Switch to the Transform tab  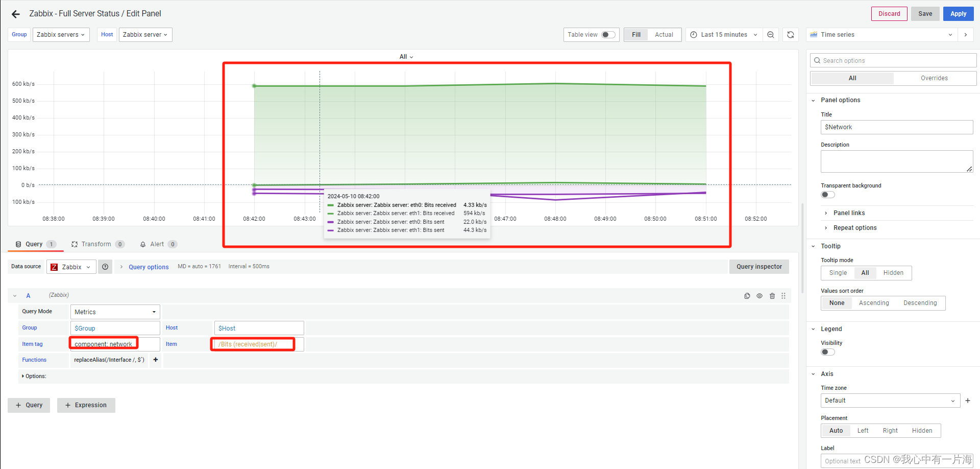tap(98, 244)
